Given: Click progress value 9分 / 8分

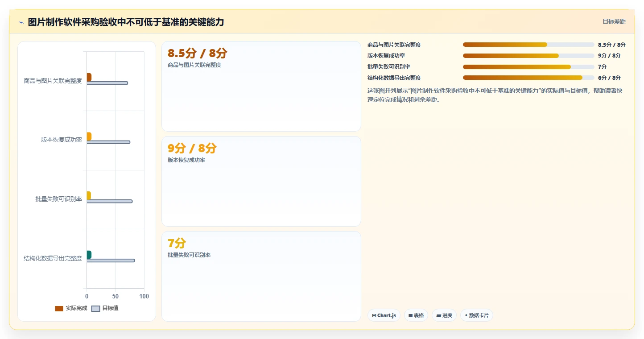Looking at the screenshot, I should click(x=609, y=56).
